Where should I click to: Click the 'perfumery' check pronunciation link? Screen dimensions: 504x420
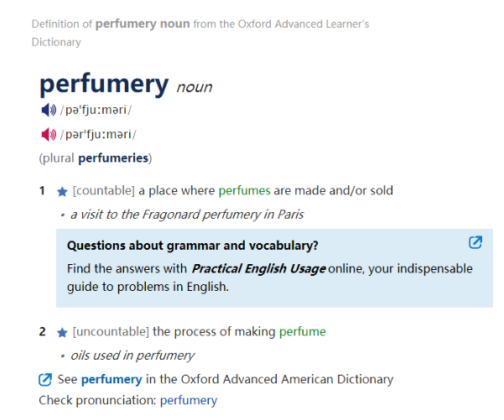[188, 400]
